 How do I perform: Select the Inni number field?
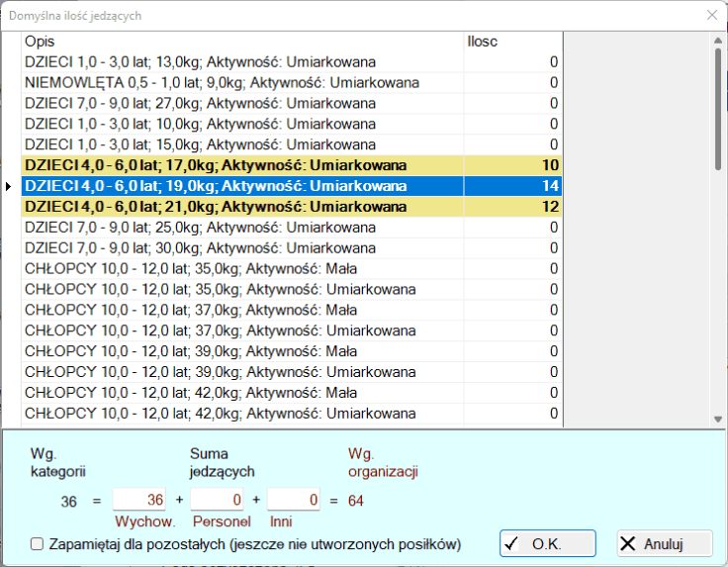pos(294,501)
